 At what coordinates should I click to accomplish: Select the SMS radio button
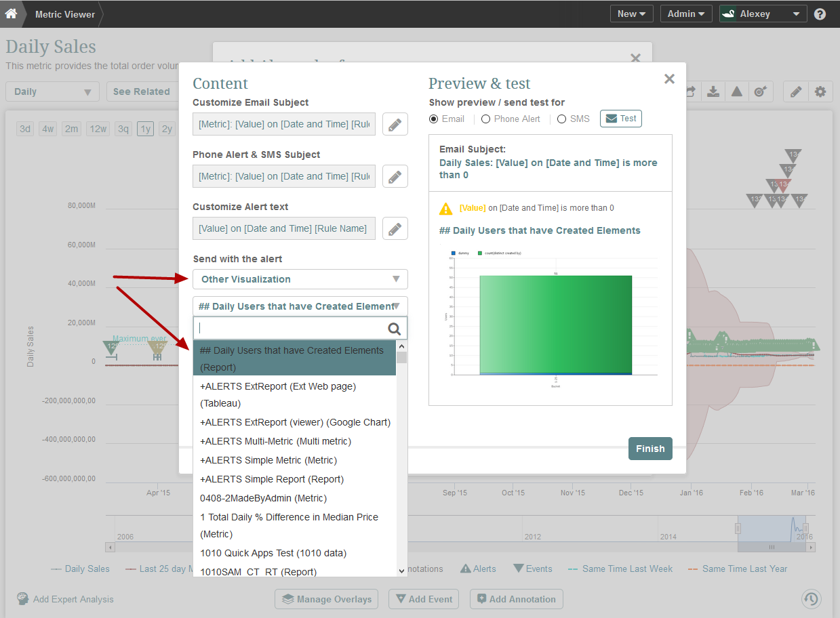561,119
